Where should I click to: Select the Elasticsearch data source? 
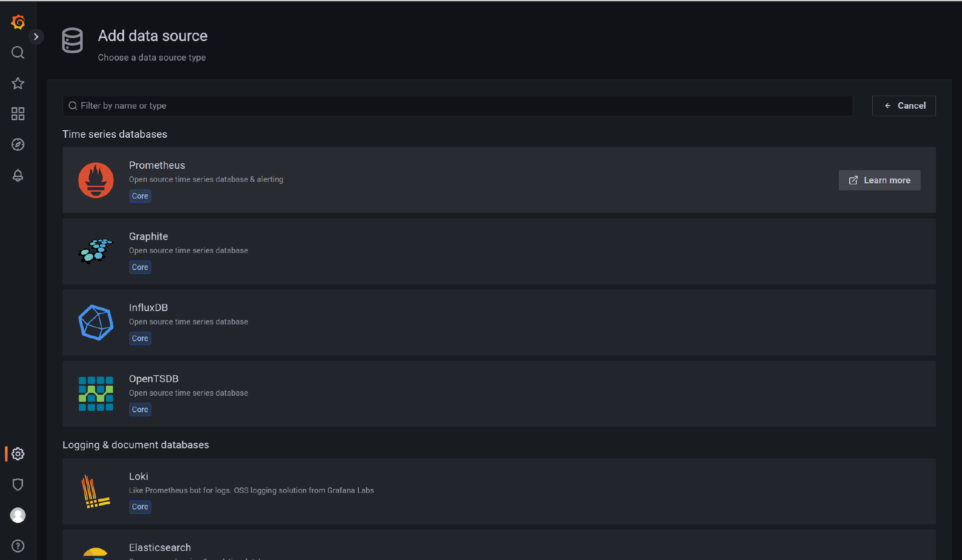(499, 545)
